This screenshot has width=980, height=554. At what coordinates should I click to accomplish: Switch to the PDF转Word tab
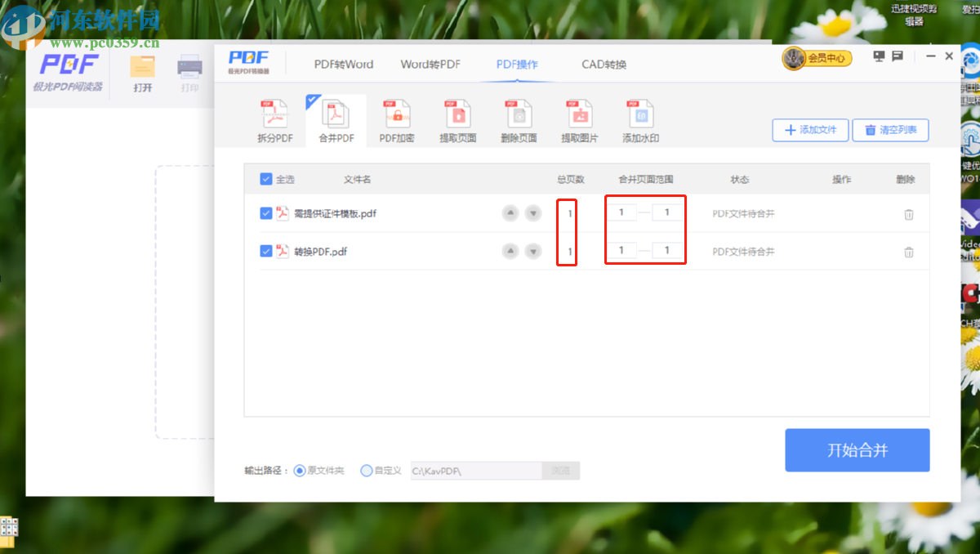click(x=343, y=64)
